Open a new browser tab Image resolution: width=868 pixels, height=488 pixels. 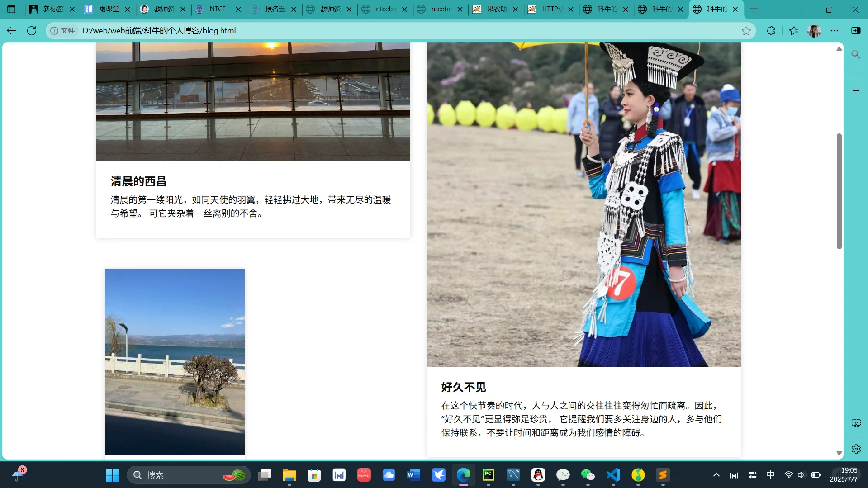tap(754, 9)
